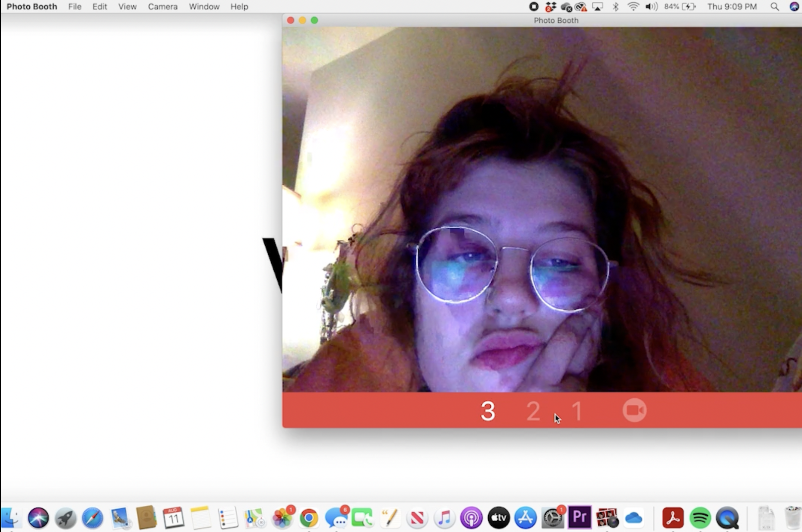Open Photos app with badge

pos(283,518)
